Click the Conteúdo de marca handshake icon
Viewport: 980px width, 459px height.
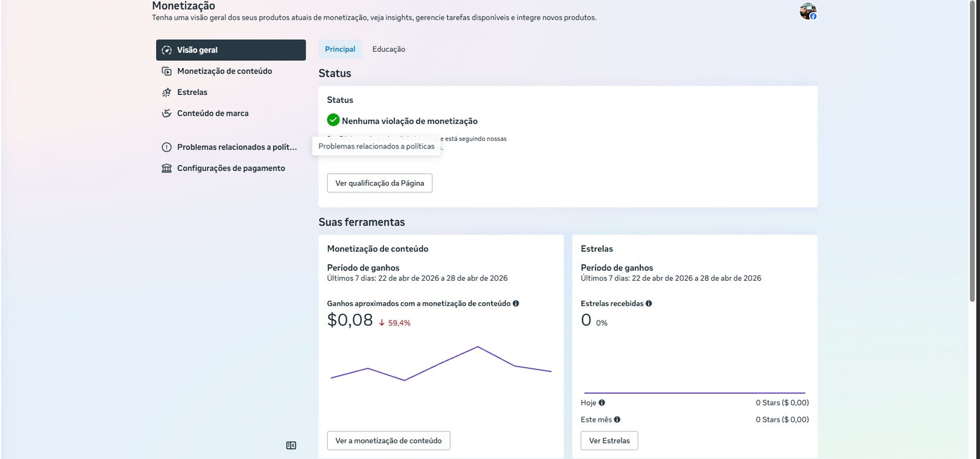[167, 113]
